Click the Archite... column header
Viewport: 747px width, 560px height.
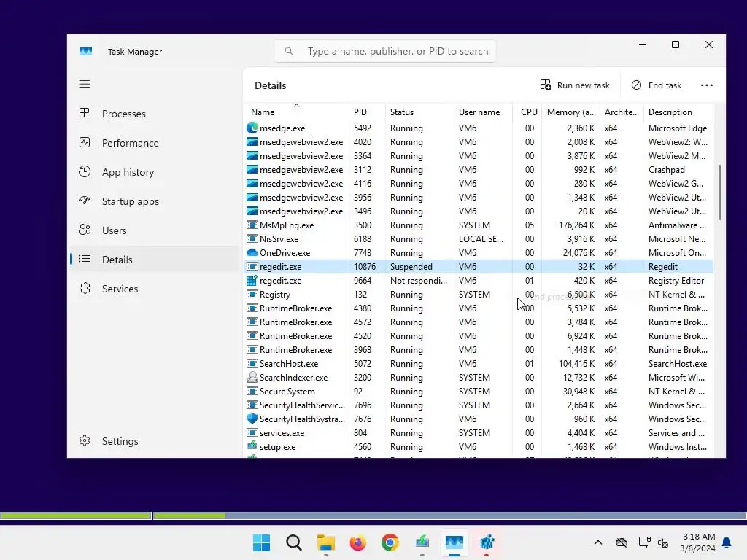click(x=622, y=112)
